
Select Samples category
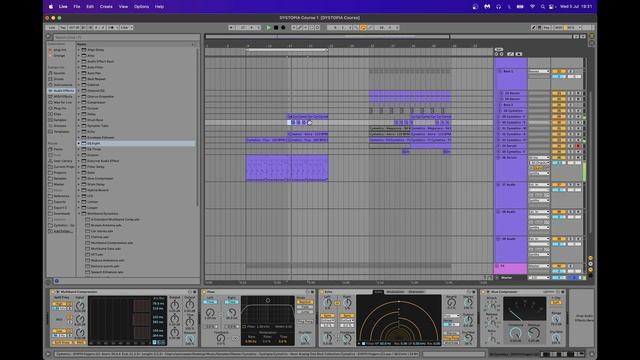[x=60, y=120]
